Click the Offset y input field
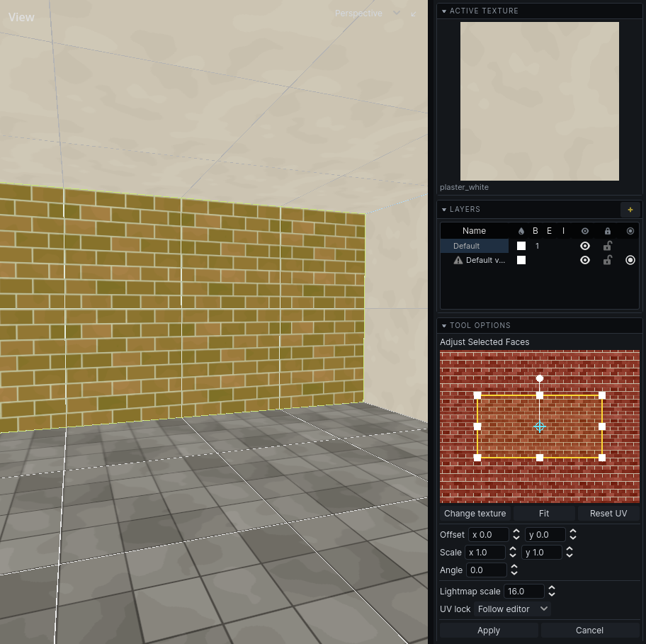The image size is (646, 644). pos(545,534)
